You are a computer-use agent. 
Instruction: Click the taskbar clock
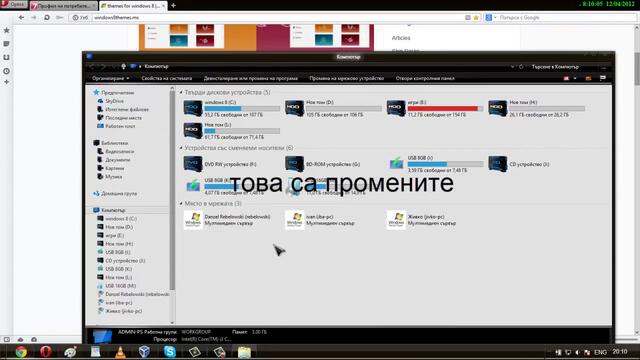click(x=620, y=352)
